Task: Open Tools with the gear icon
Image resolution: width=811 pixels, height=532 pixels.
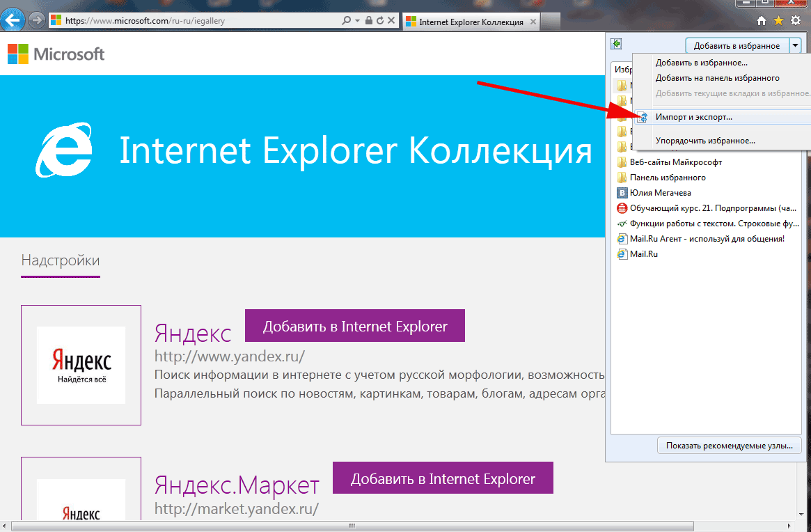Action: [796, 21]
